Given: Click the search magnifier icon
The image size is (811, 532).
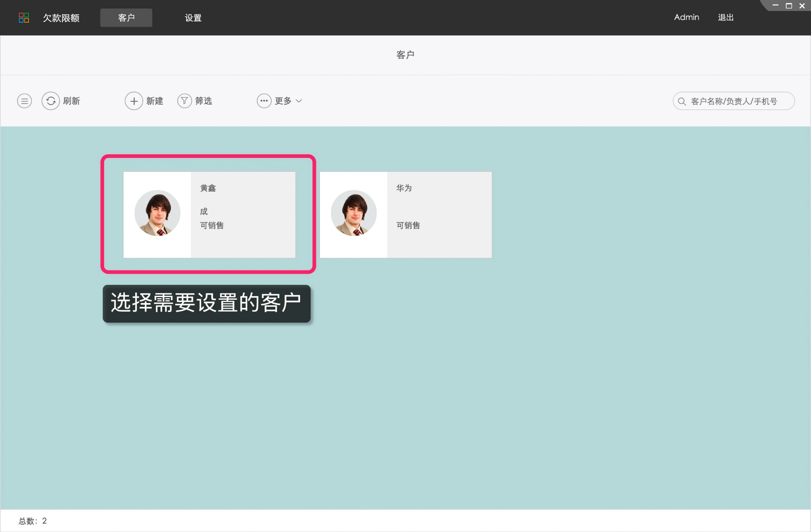Looking at the screenshot, I should point(682,101).
